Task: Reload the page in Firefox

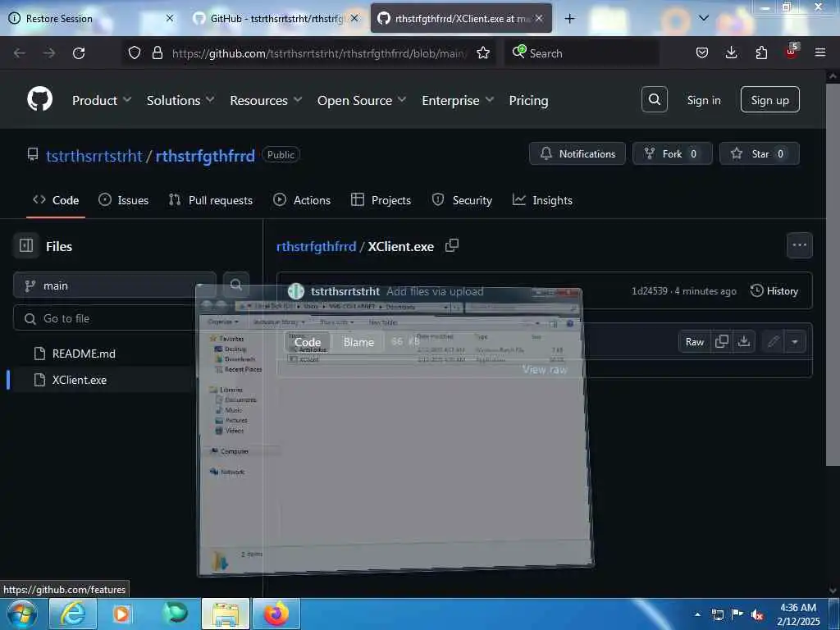Action: click(79, 53)
